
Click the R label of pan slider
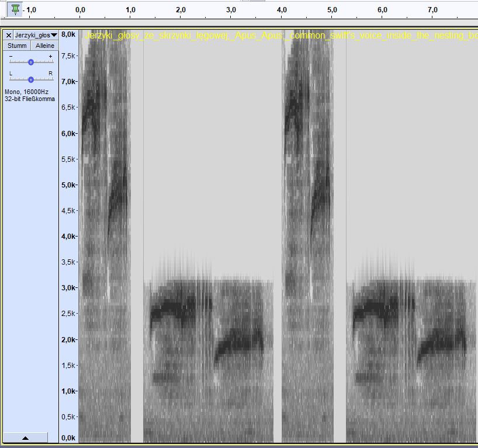51,73
